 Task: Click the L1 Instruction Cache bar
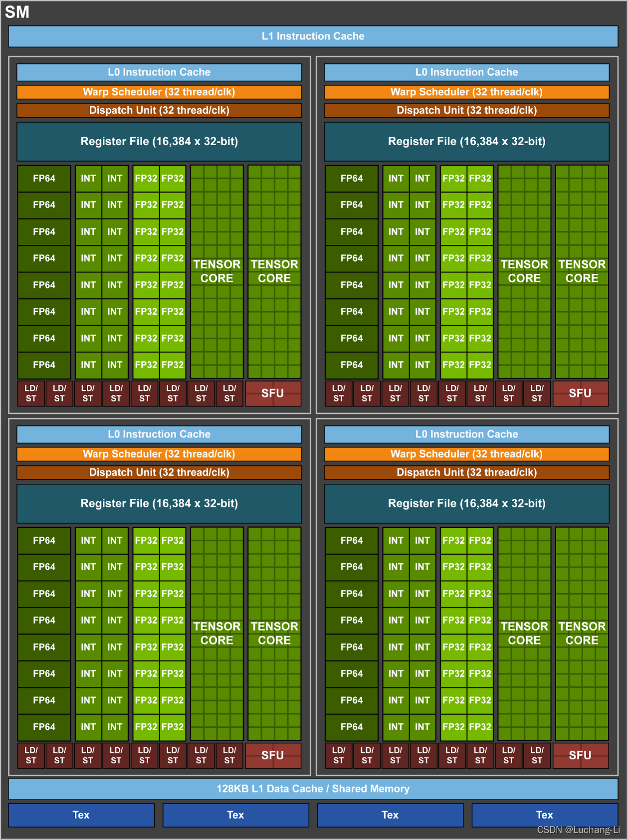[313, 36]
